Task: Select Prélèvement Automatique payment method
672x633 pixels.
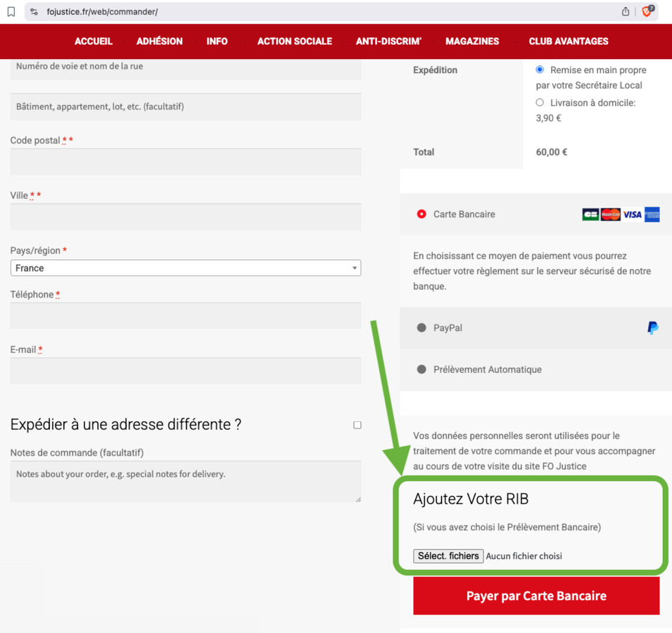Action: [421, 369]
